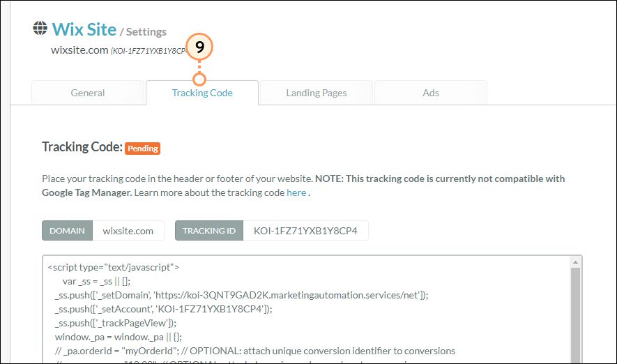Click the '_setDomain' code line

(242, 295)
